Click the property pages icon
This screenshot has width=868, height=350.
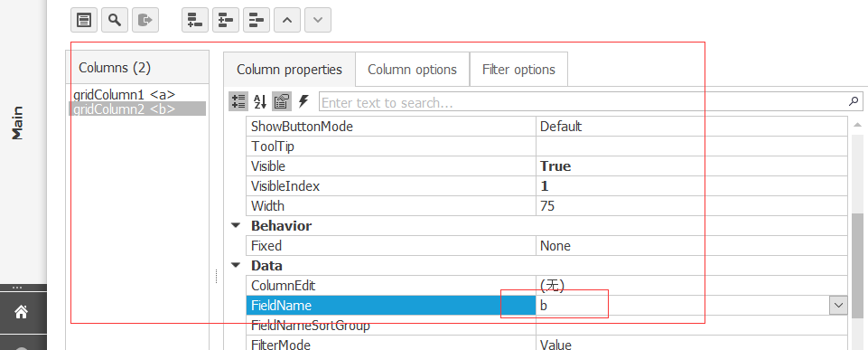pyautogui.click(x=282, y=101)
